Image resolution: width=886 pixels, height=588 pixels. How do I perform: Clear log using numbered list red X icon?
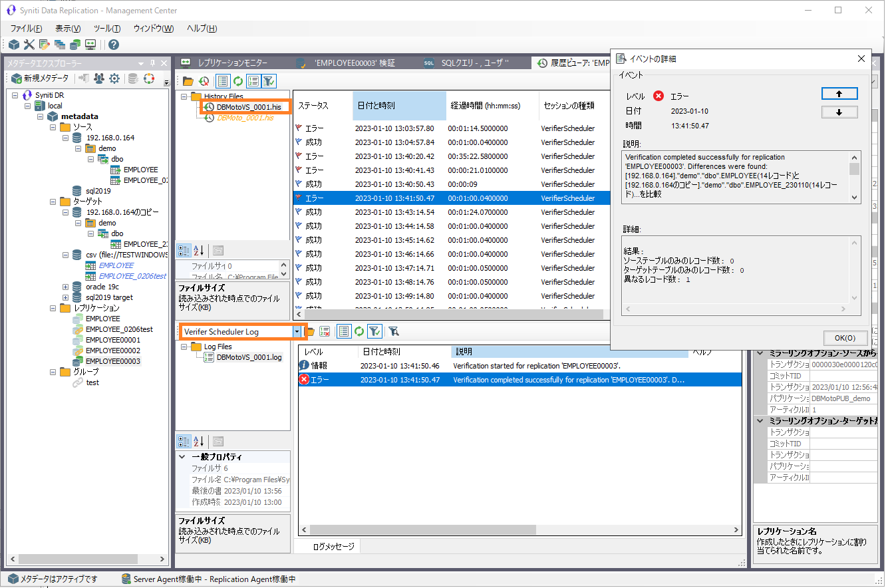tap(325, 331)
